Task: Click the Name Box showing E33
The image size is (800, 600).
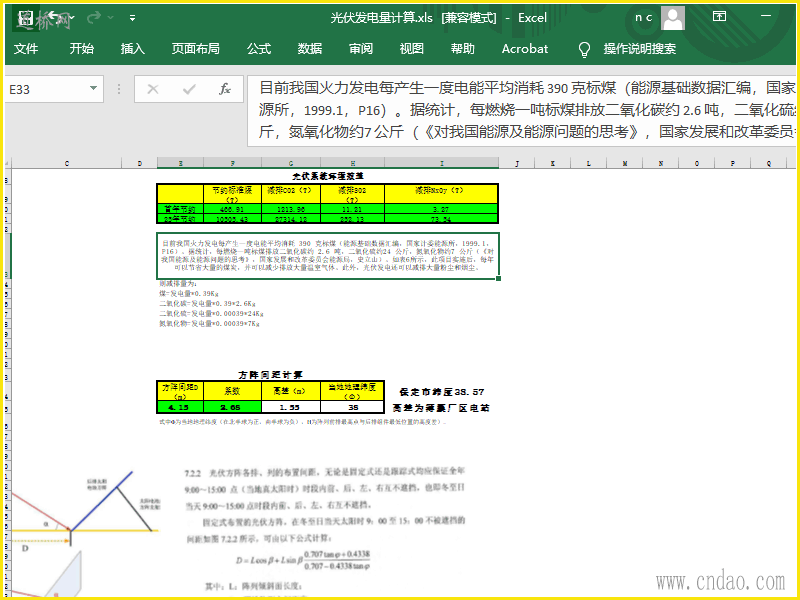Action: click(46, 89)
